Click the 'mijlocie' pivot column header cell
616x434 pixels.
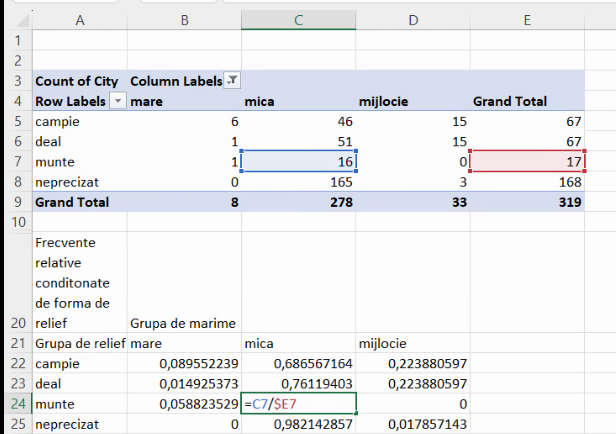413,101
